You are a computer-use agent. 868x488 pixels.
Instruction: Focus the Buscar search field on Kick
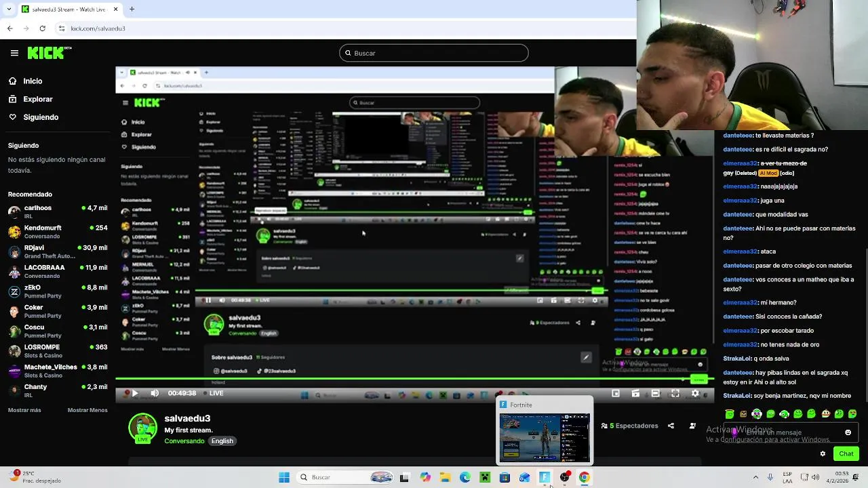click(434, 53)
